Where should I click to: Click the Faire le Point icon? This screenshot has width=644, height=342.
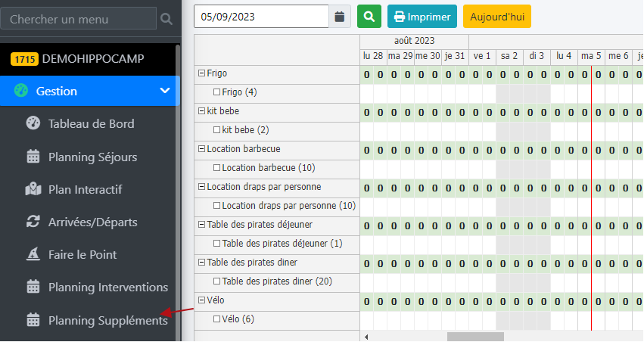click(33, 254)
